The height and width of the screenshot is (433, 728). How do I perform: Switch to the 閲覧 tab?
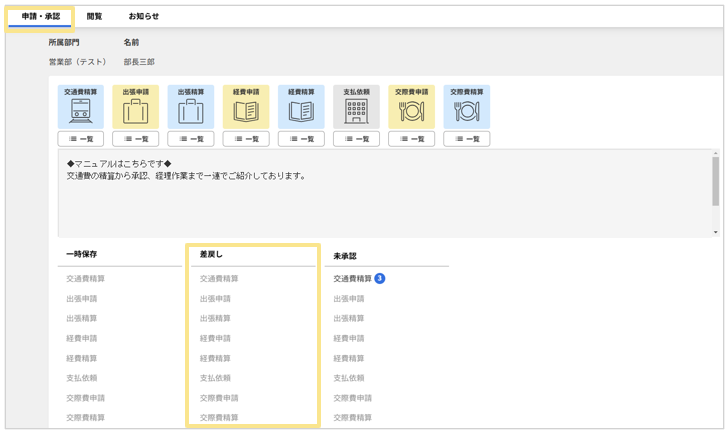click(94, 17)
